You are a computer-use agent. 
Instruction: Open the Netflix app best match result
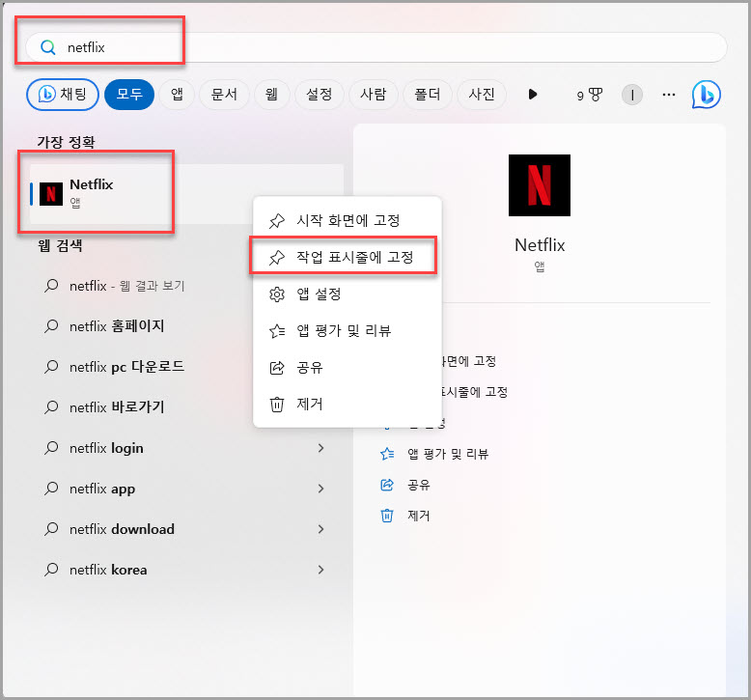[187, 194]
